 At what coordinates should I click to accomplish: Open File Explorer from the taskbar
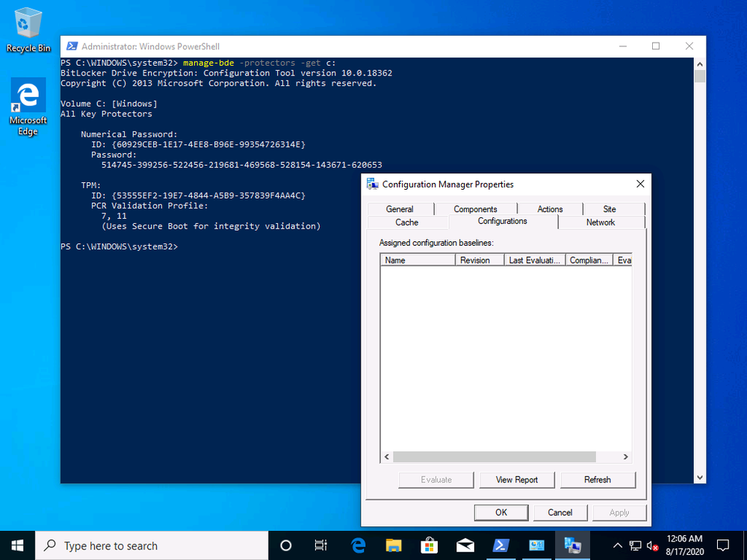pyautogui.click(x=394, y=545)
